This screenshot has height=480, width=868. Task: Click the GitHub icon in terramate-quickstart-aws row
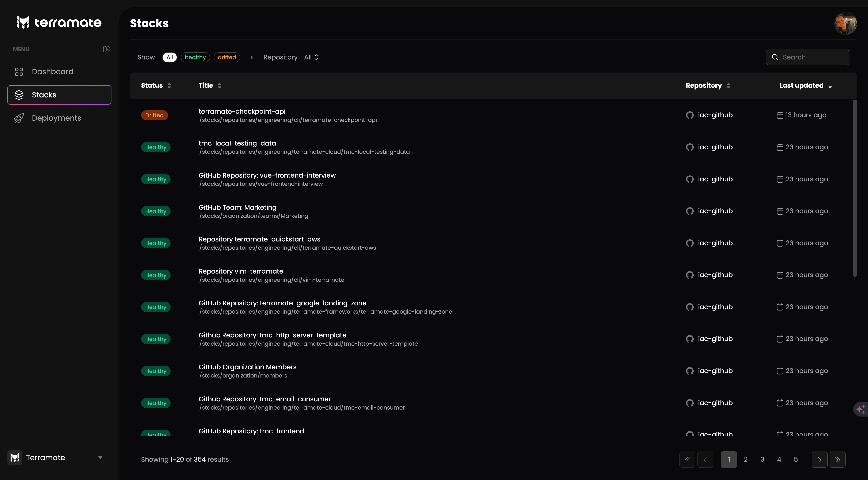click(x=690, y=243)
